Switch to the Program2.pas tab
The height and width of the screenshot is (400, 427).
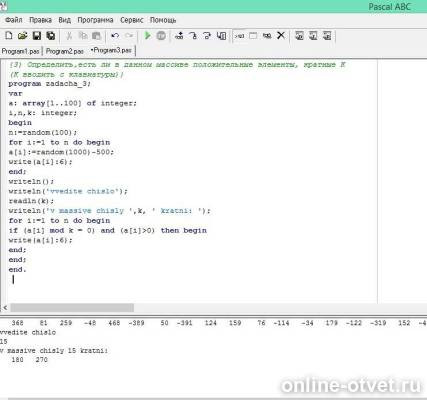pos(65,51)
